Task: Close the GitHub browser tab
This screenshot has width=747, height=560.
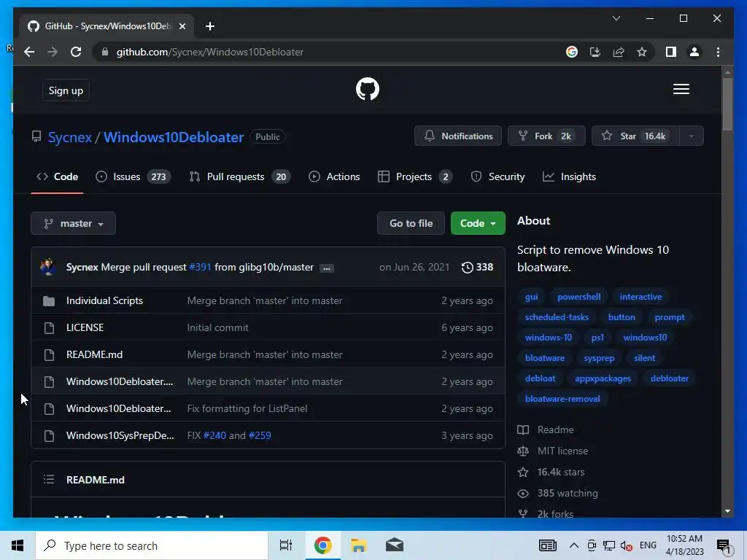Action: tap(182, 26)
